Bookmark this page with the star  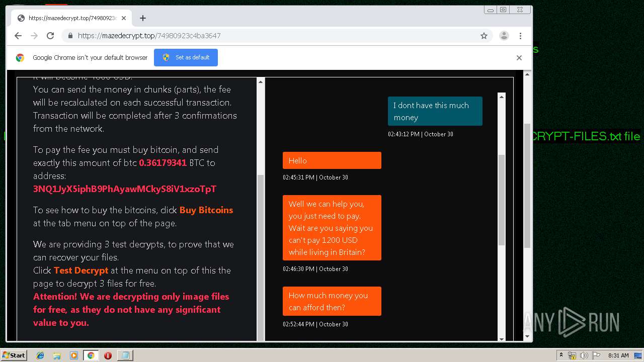[x=484, y=36]
